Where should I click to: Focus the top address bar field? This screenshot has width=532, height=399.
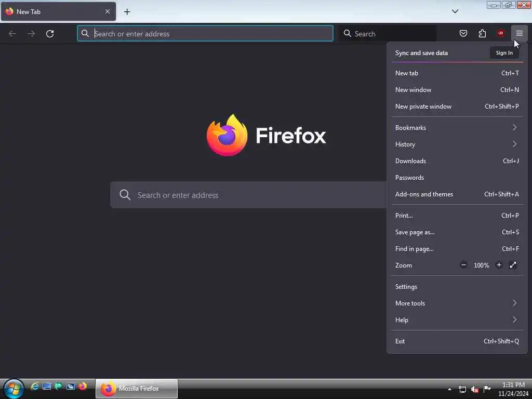coord(205,33)
